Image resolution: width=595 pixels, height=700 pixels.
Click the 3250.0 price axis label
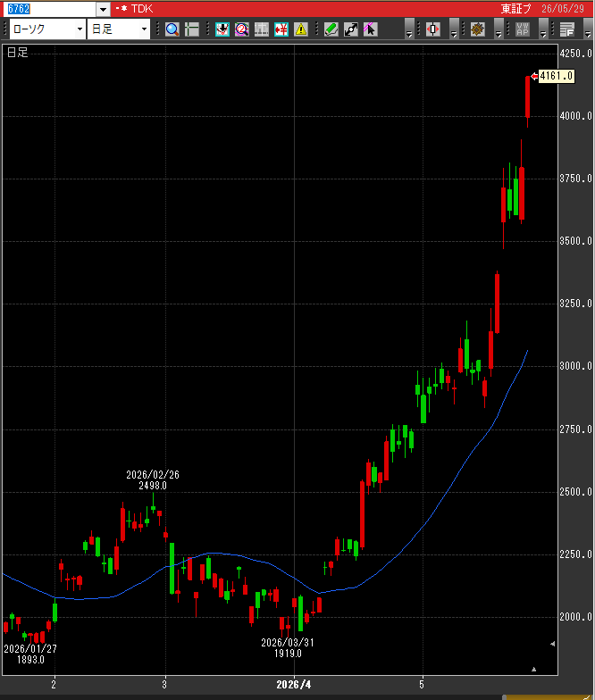(575, 304)
